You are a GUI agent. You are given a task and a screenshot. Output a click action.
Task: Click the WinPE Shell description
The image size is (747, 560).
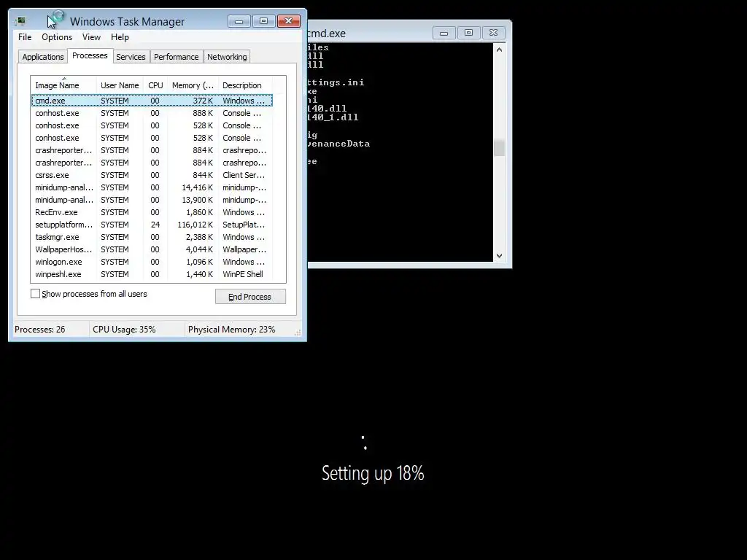click(243, 274)
